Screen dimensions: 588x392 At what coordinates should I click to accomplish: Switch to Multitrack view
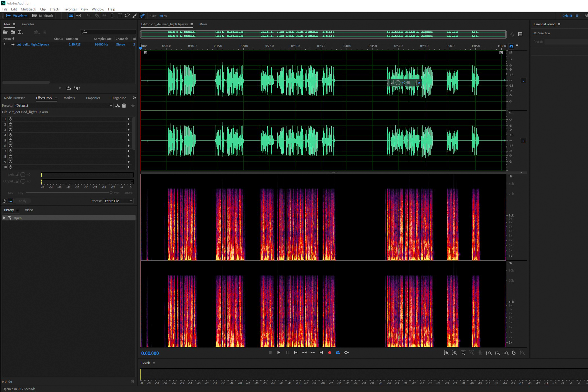(43, 16)
